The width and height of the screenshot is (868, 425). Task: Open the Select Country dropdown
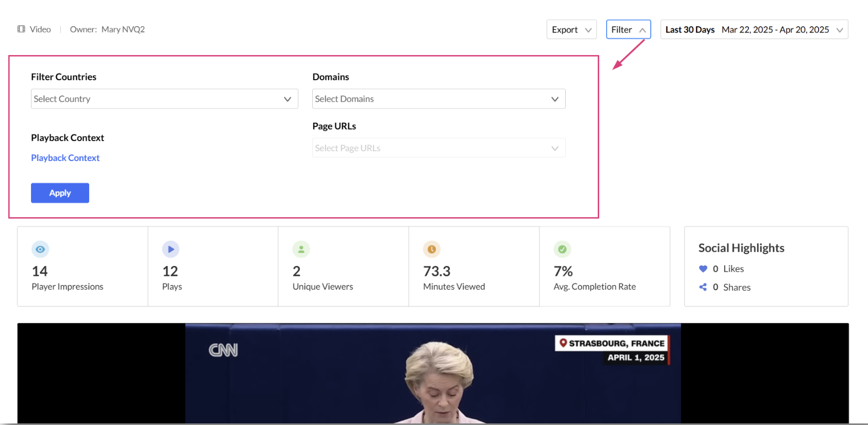pyautogui.click(x=165, y=99)
